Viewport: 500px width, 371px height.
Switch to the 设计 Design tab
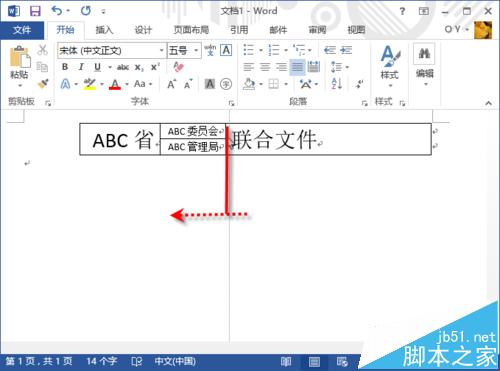[x=143, y=30]
